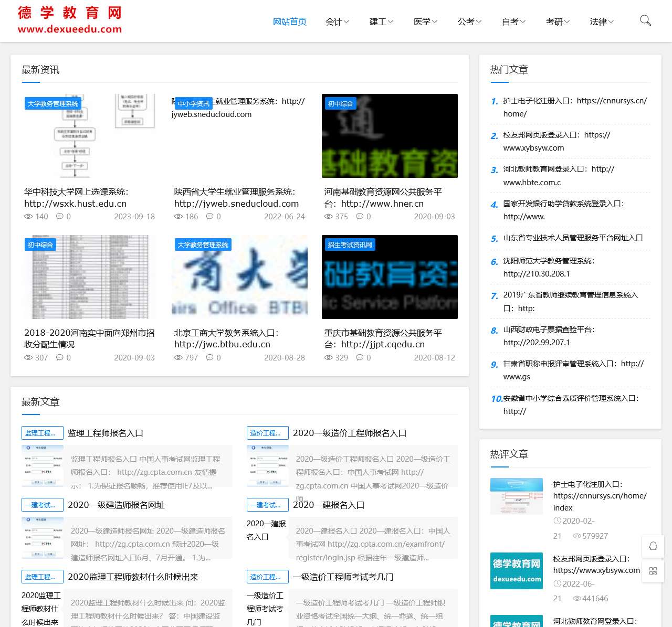Open hot article 1 护士电子化注册入口
This screenshot has height=627, width=672.
tap(575, 107)
